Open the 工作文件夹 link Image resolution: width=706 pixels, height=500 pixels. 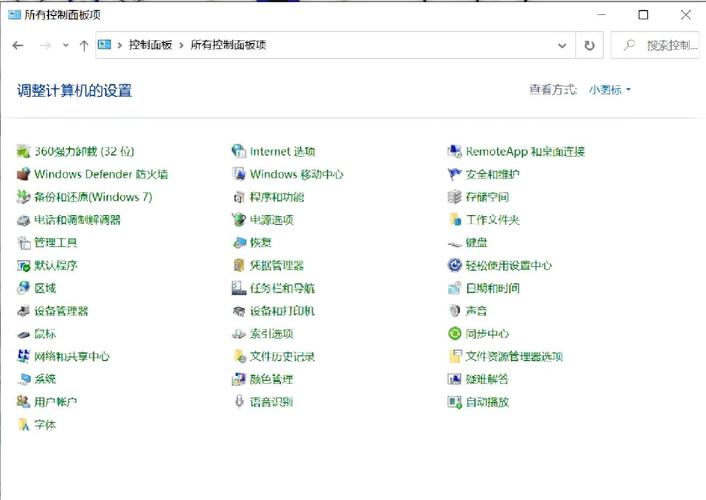(493, 220)
